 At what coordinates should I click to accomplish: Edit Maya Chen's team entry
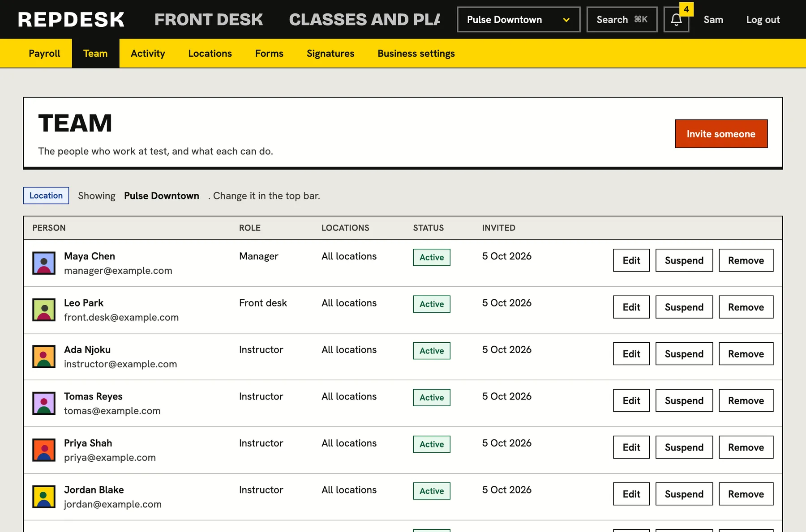[631, 260]
